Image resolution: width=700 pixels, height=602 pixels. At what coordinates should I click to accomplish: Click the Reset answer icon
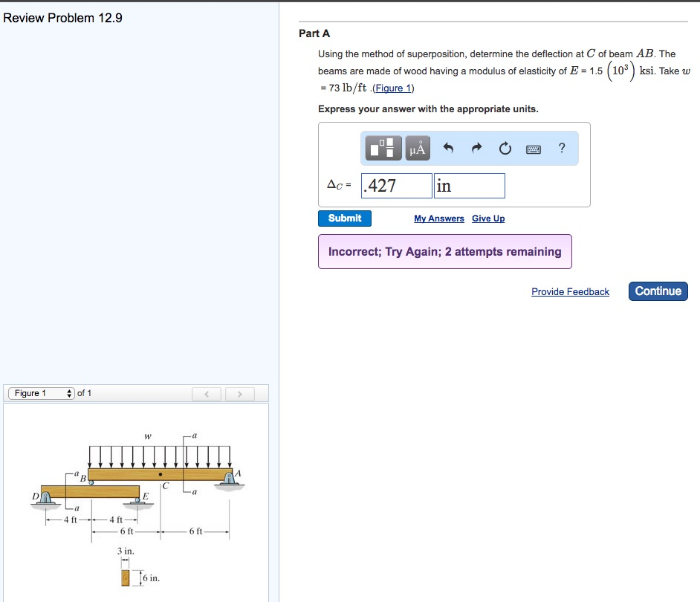point(505,148)
